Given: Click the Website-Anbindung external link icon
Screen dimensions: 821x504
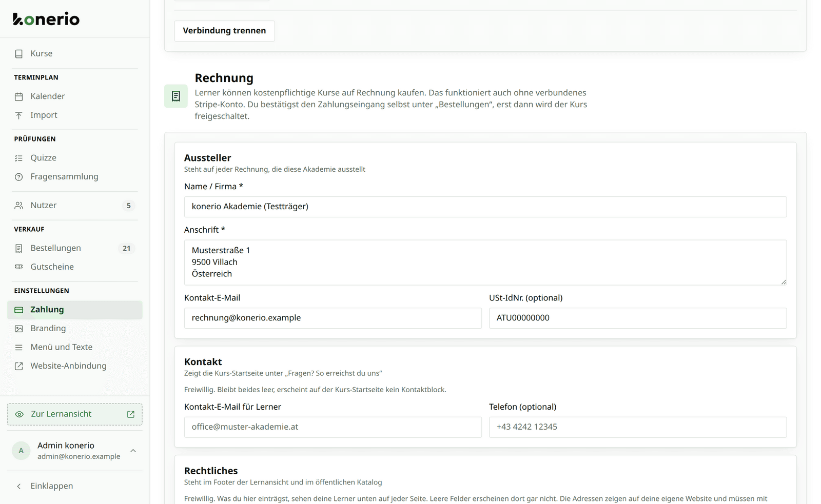Looking at the screenshot, I should pos(19,366).
